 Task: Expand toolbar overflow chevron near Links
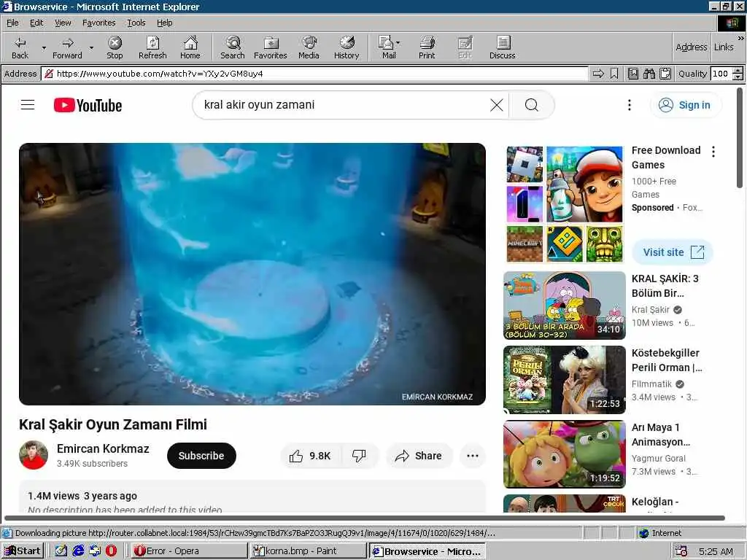coord(741,38)
